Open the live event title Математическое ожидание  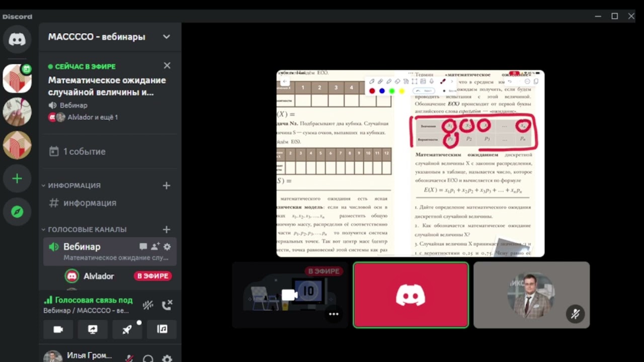[x=107, y=86]
